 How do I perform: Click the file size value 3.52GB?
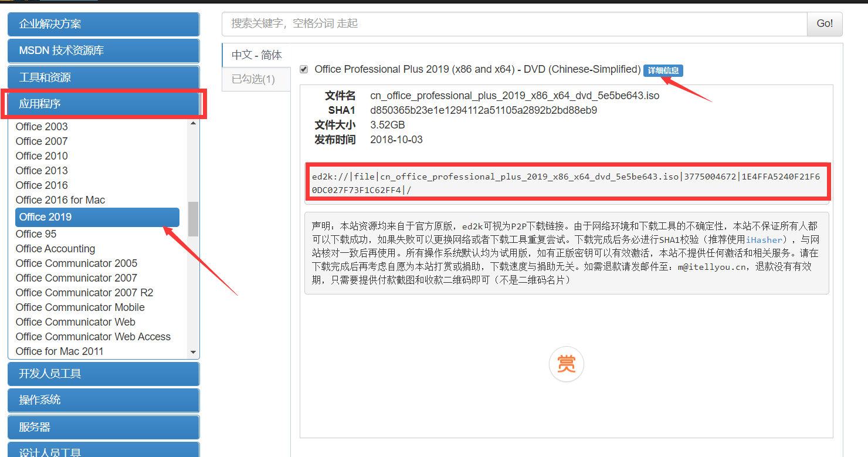[x=388, y=125]
